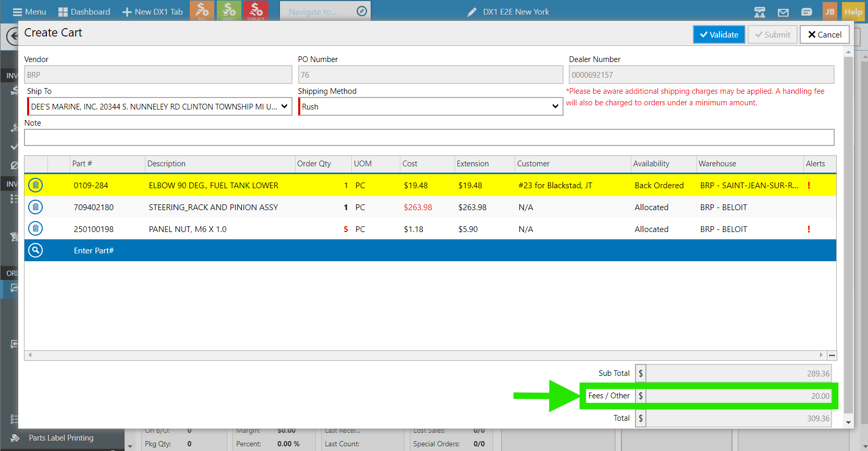Click the green Parts quick sale icon
This screenshot has width=868, height=451.
pos(229,10)
